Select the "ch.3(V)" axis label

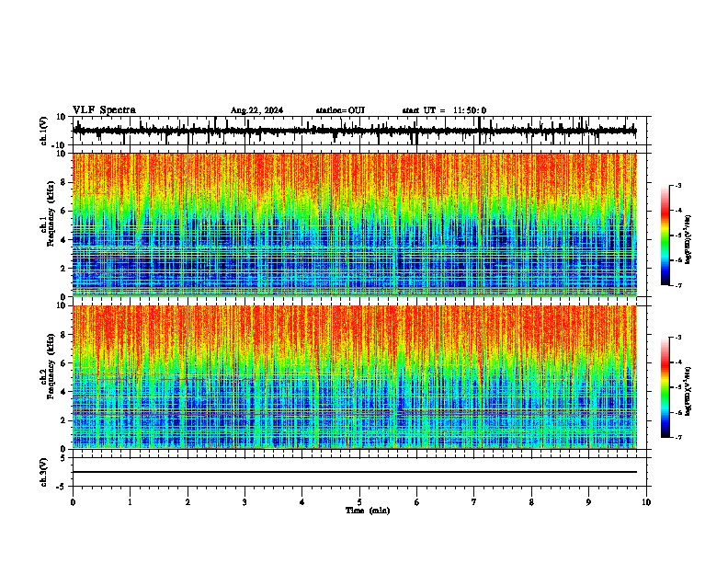[44, 472]
